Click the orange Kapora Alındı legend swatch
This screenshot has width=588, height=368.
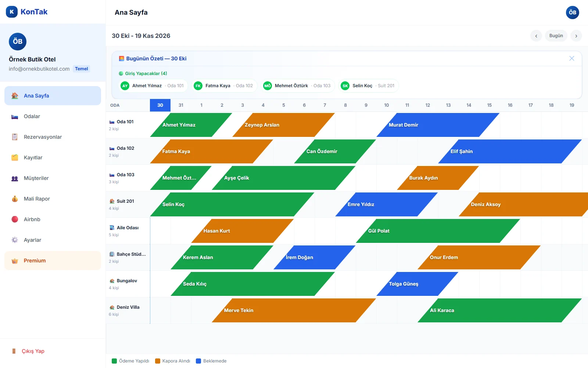click(158, 361)
